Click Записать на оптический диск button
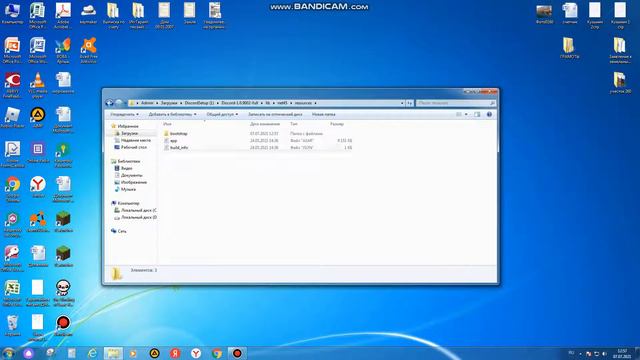Image resolution: width=640 pixels, height=360 pixels. [x=275, y=115]
